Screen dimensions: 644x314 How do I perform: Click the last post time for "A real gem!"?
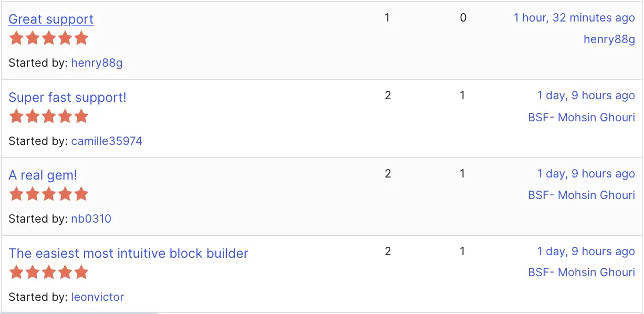pos(586,174)
